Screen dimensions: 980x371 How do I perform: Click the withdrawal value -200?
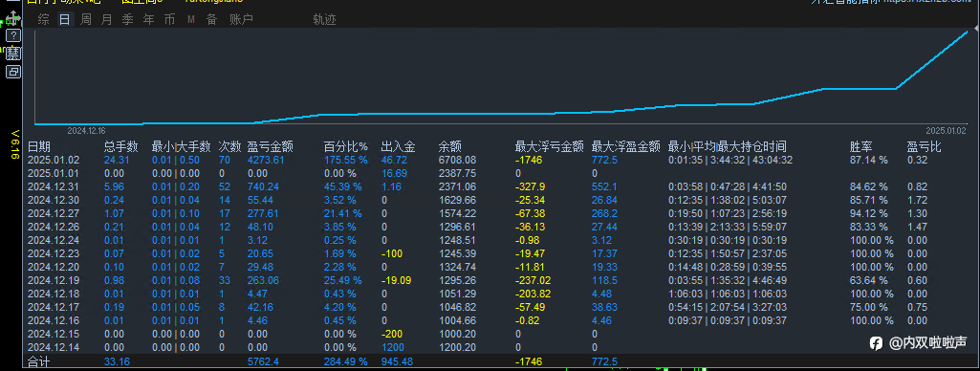(393, 334)
